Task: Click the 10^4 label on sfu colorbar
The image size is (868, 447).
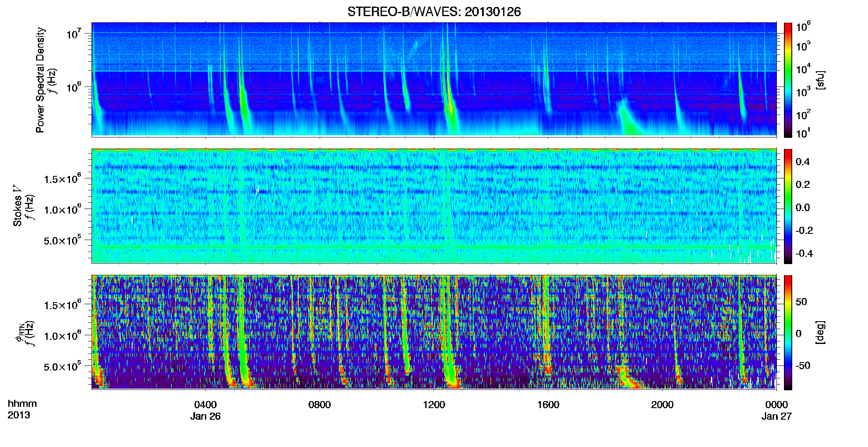Action: pyautogui.click(x=803, y=69)
